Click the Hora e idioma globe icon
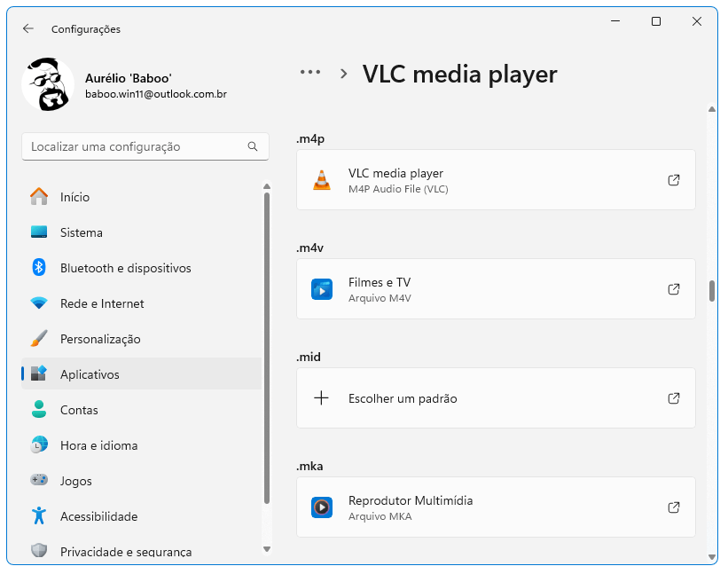728x574 pixels. click(x=39, y=444)
